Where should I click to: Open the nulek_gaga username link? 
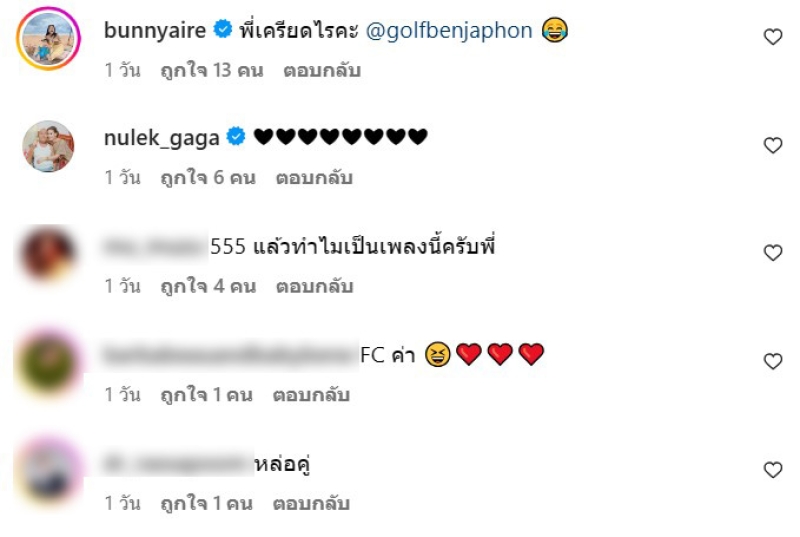161,138
